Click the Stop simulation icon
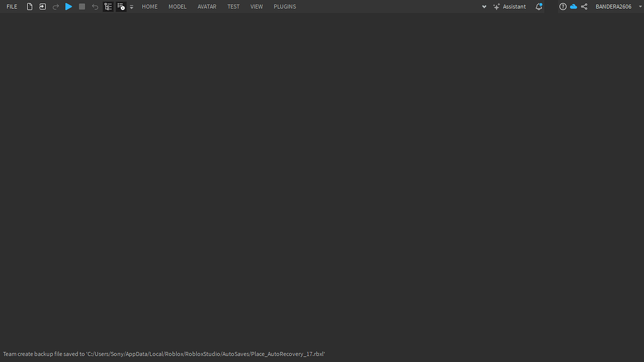This screenshot has height=362, width=644. coord(82,6)
